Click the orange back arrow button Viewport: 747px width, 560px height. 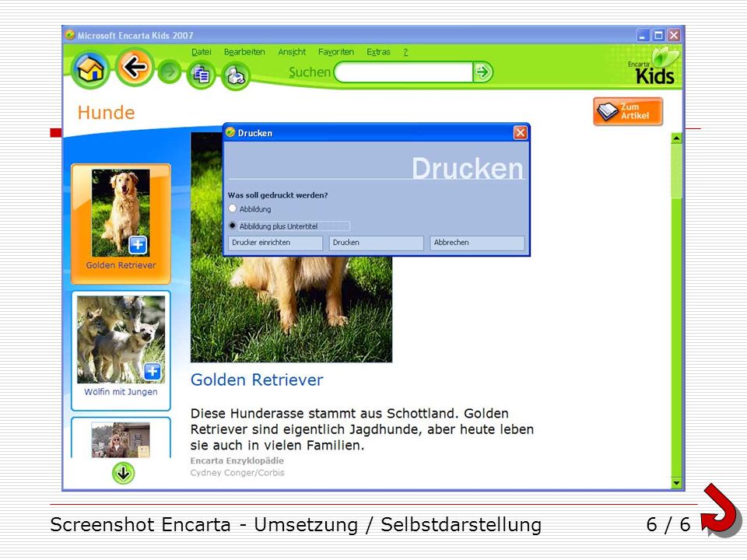pyautogui.click(x=135, y=68)
